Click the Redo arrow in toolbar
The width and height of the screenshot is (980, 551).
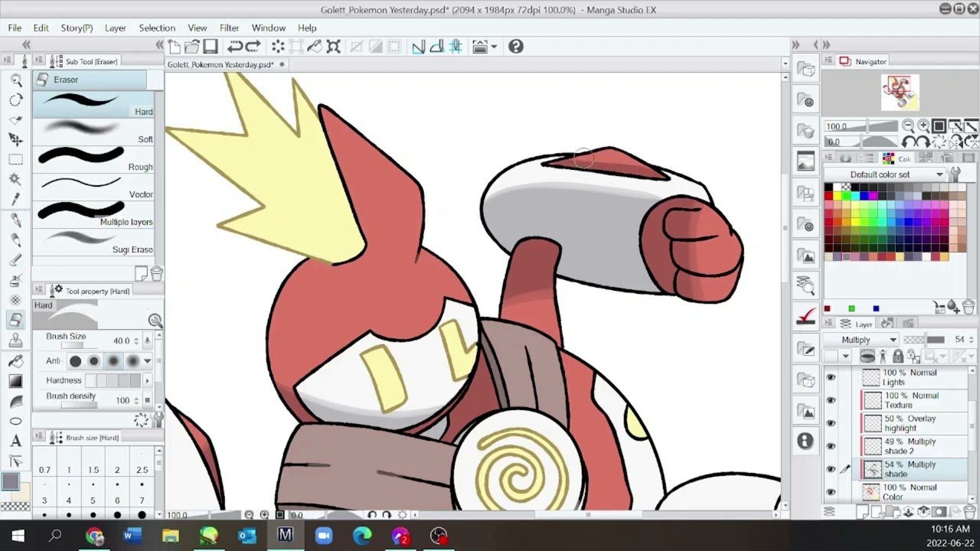click(253, 47)
